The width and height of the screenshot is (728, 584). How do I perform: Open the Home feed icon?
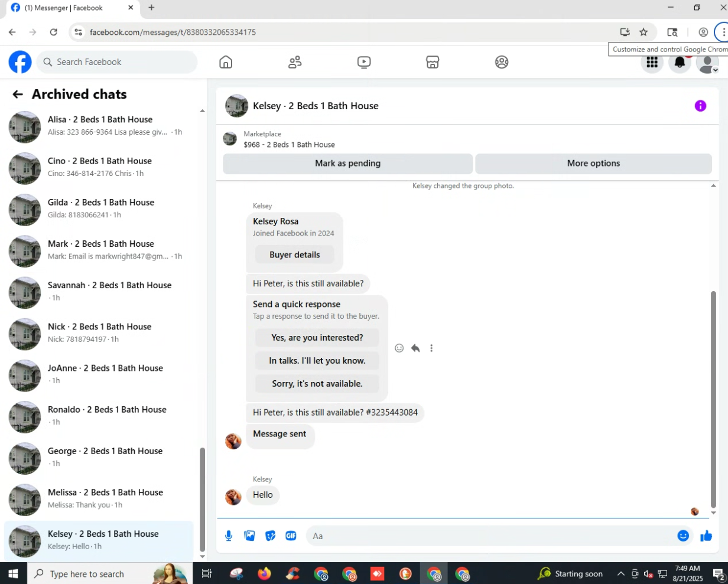226,62
